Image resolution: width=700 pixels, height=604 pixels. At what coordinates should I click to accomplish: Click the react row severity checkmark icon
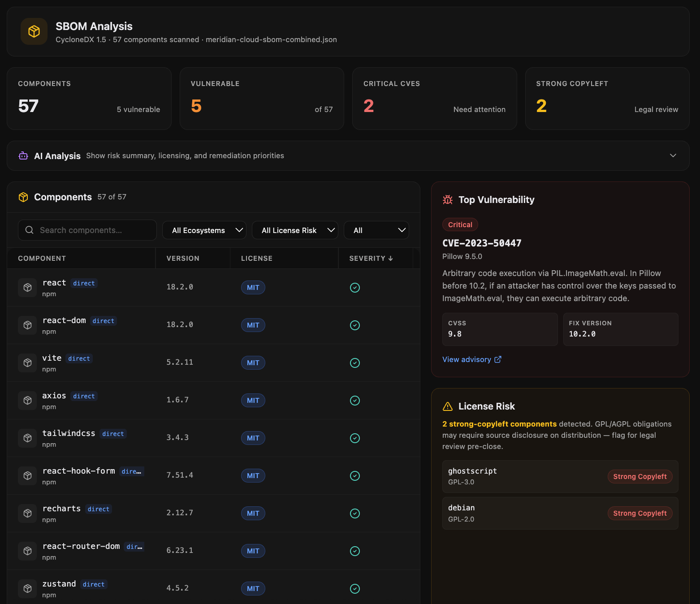pos(355,288)
